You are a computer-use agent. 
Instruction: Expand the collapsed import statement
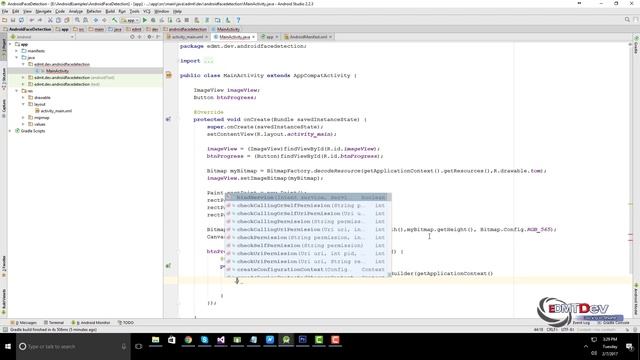pyautogui.click(x=209, y=61)
